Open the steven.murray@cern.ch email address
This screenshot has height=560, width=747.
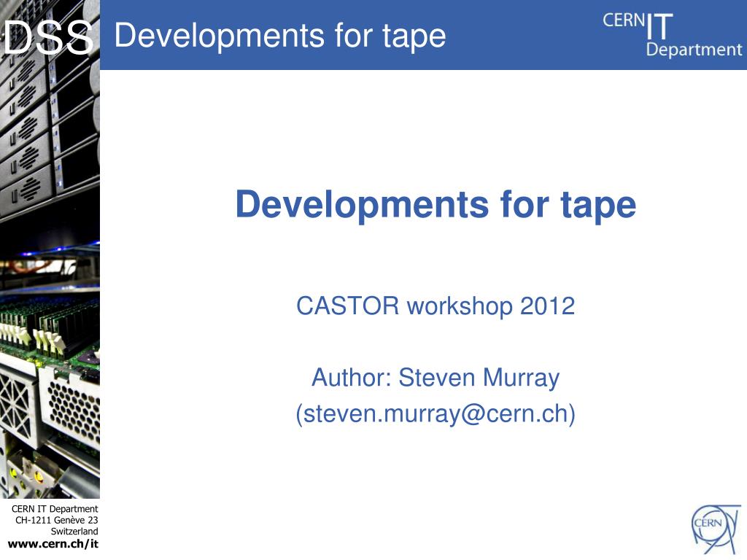coord(436,414)
